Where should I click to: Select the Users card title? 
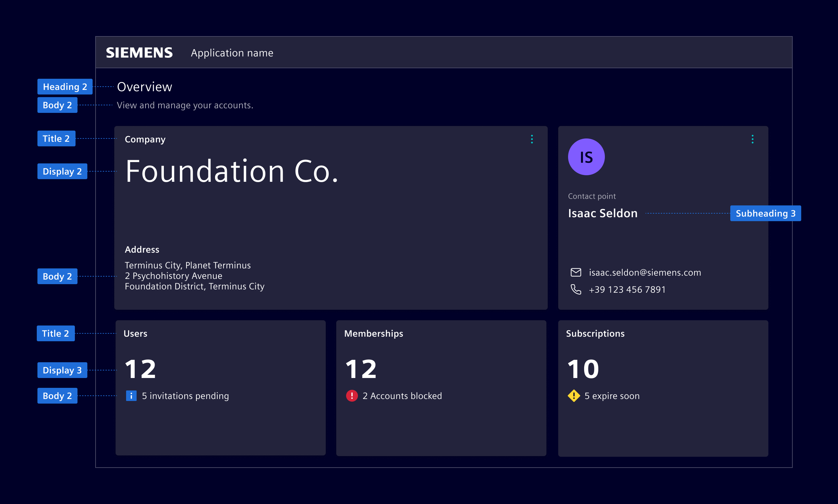135,333
